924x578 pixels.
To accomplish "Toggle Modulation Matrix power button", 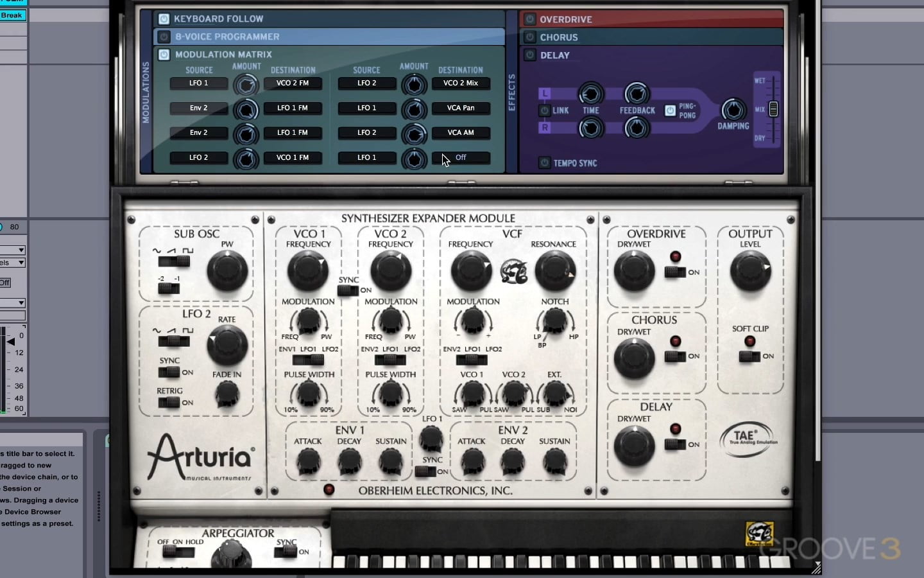I will pos(164,55).
